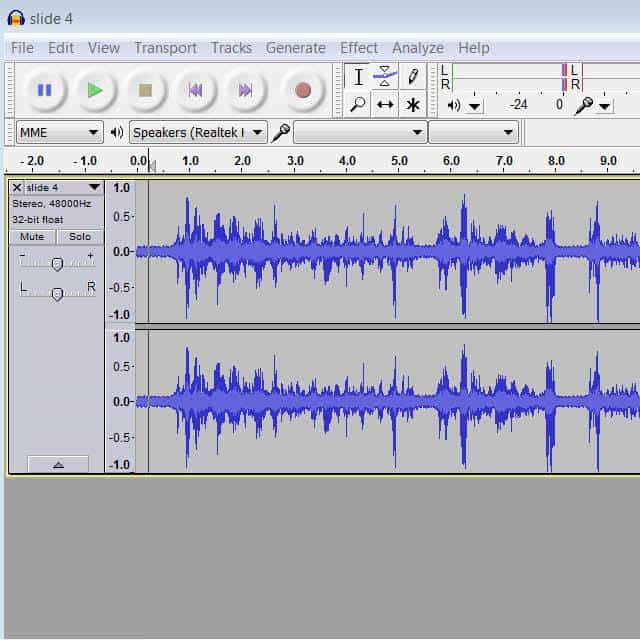Stop playback with the Stop button
Image resolution: width=640 pixels, height=640 pixels.
[145, 90]
